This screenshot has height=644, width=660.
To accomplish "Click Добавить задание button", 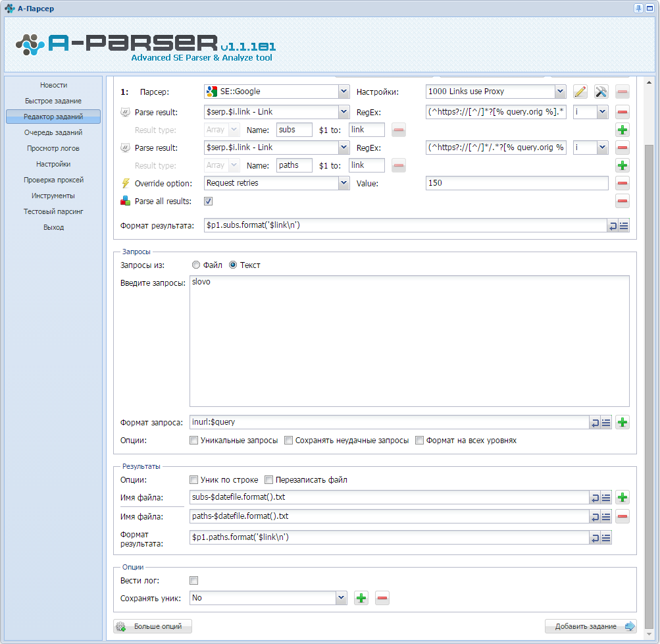I will pyautogui.click(x=590, y=627).
